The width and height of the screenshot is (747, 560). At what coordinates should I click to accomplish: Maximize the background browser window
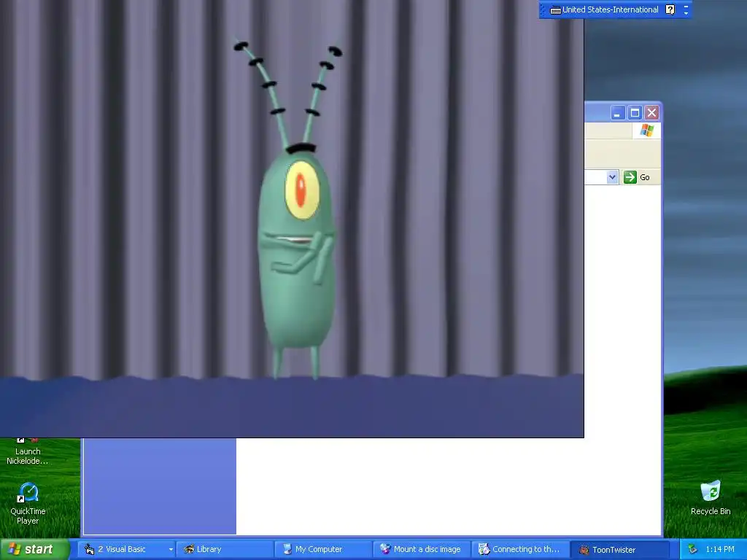tap(635, 113)
